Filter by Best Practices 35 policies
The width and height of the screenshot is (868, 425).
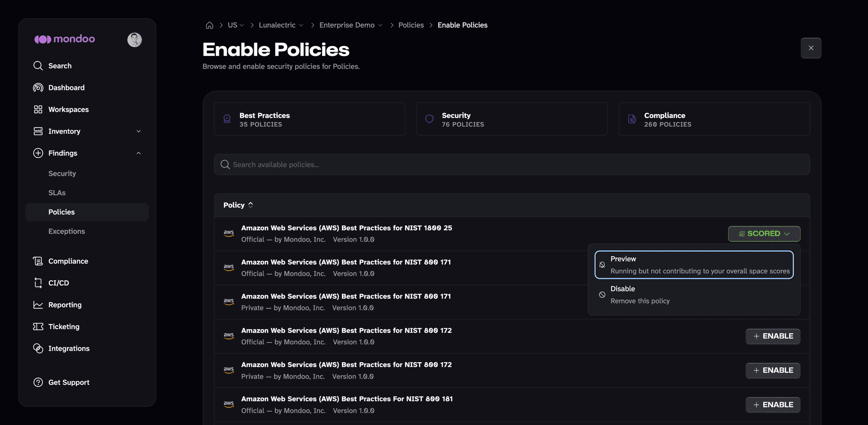pyautogui.click(x=309, y=119)
